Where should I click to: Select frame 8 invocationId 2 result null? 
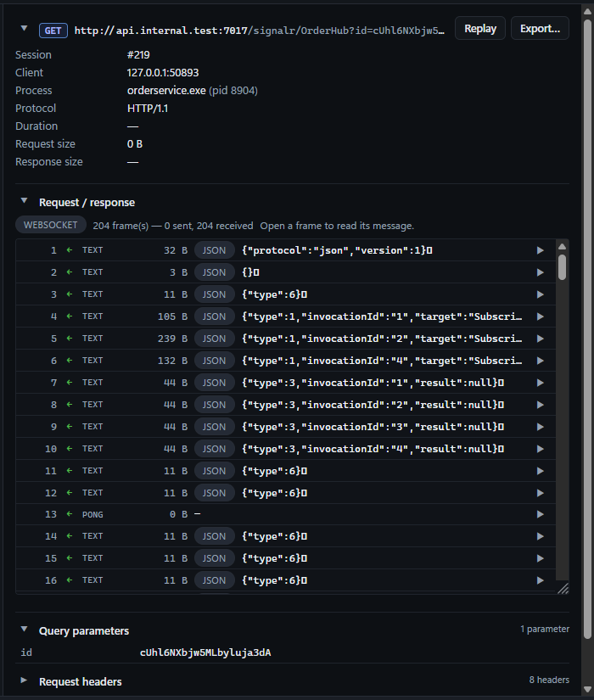(x=373, y=405)
